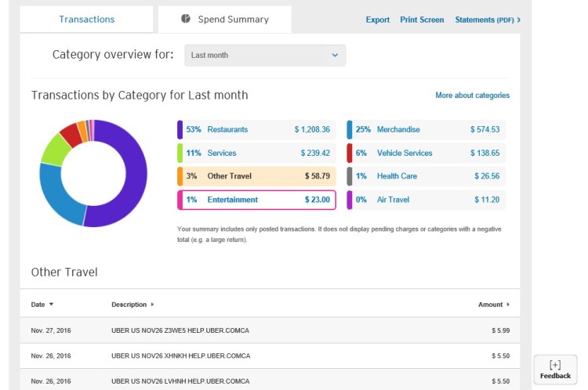The height and width of the screenshot is (390, 588).
Task: Sort transactions by Date column arrow
Action: coord(52,304)
